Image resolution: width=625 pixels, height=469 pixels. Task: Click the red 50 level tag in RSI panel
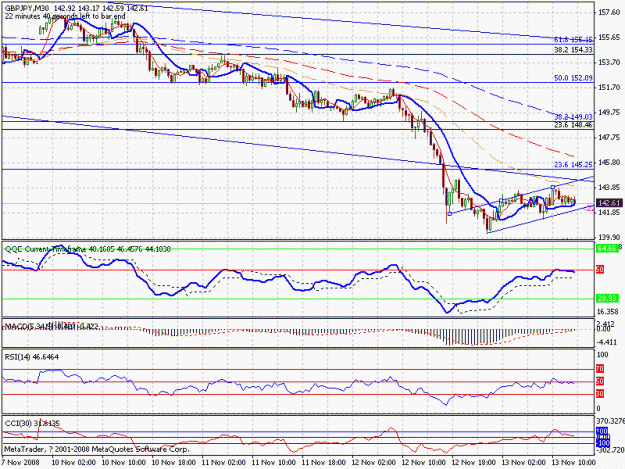point(600,381)
